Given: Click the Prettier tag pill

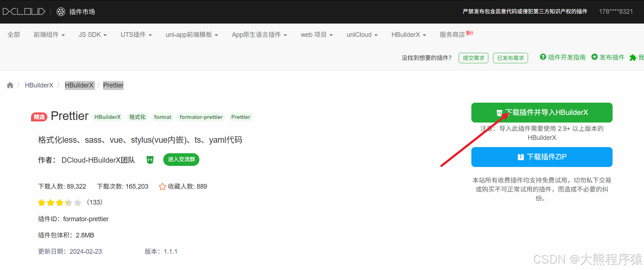Looking at the screenshot, I should [x=241, y=117].
